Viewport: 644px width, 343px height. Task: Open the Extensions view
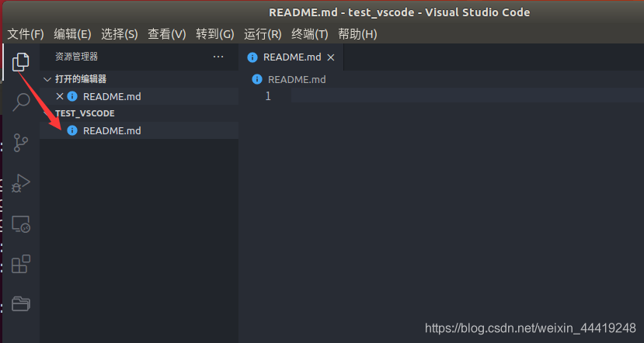(20, 264)
